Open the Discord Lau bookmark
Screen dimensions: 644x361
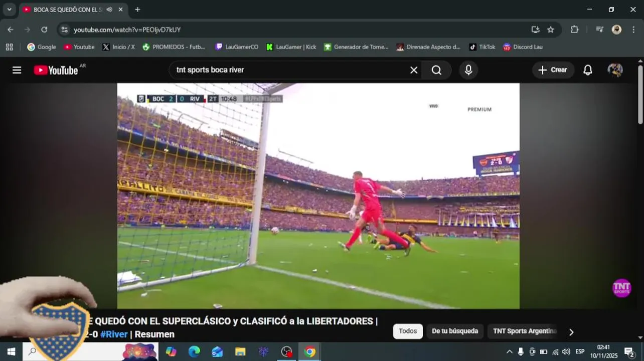(523, 47)
